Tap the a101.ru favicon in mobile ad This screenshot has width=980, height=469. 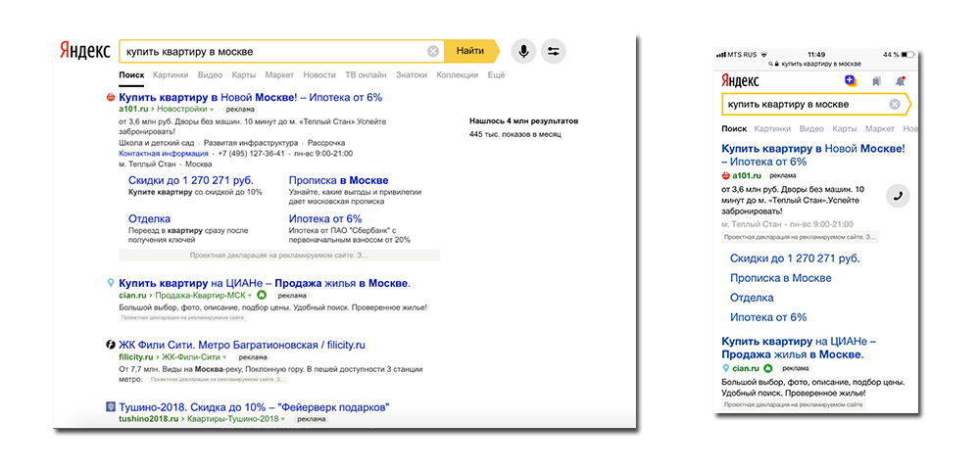[725, 175]
